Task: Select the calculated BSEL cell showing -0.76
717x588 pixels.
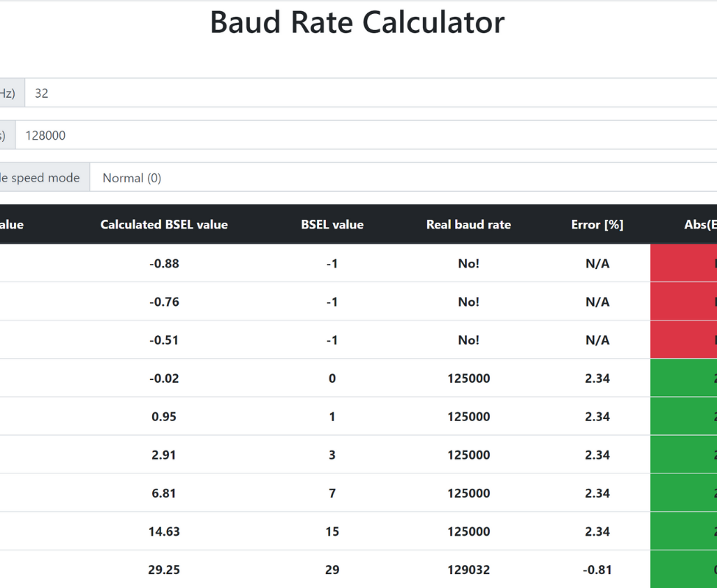Action: pos(164,302)
